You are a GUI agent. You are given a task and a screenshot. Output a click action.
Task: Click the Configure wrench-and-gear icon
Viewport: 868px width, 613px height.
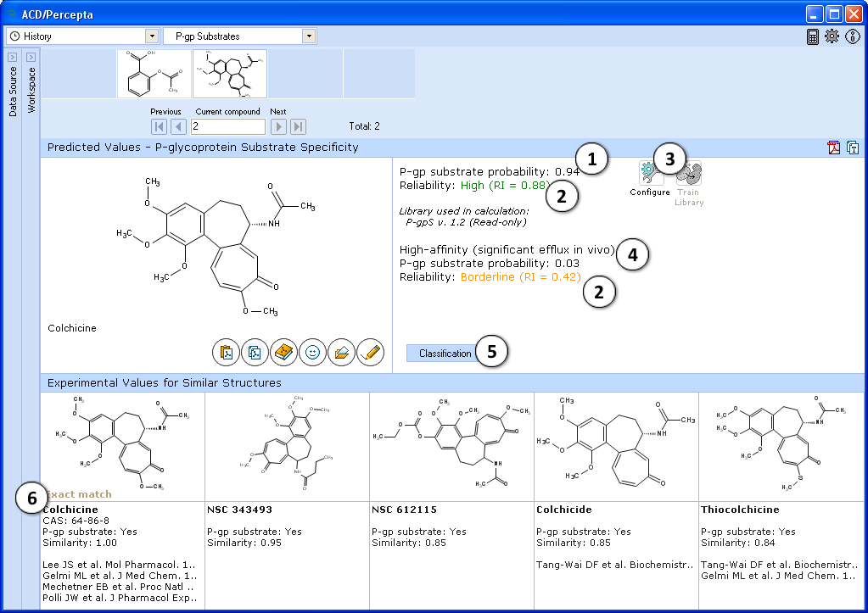[x=650, y=174]
